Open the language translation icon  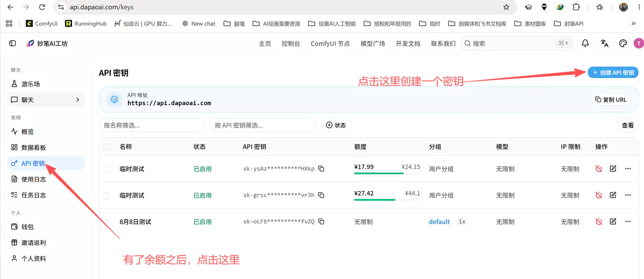604,43
